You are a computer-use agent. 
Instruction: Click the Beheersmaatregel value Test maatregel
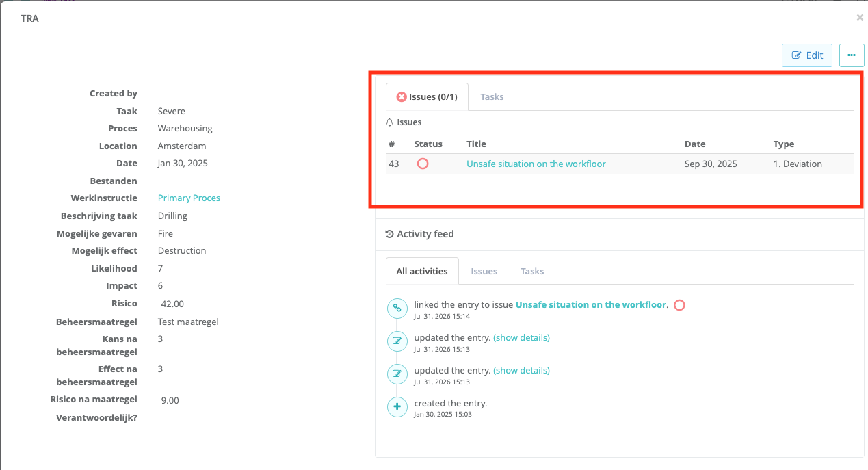[x=188, y=322]
